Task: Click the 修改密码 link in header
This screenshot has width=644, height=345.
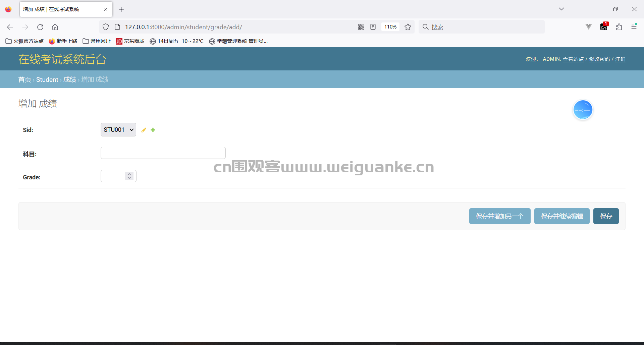Action: pos(599,59)
